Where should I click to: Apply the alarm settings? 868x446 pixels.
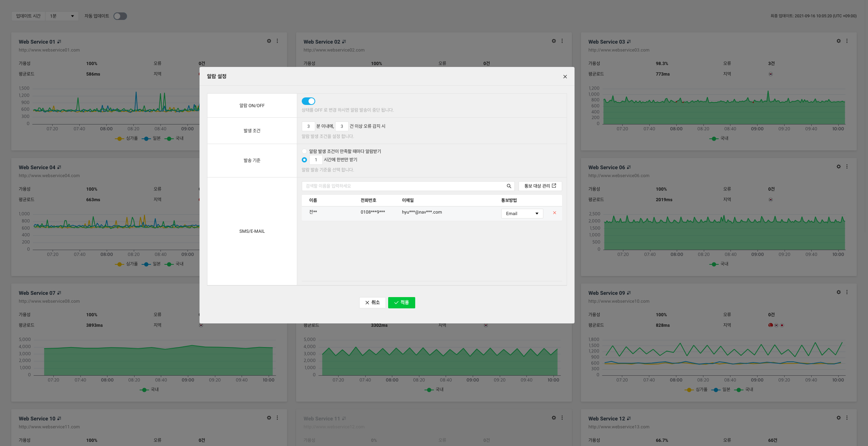(x=401, y=303)
